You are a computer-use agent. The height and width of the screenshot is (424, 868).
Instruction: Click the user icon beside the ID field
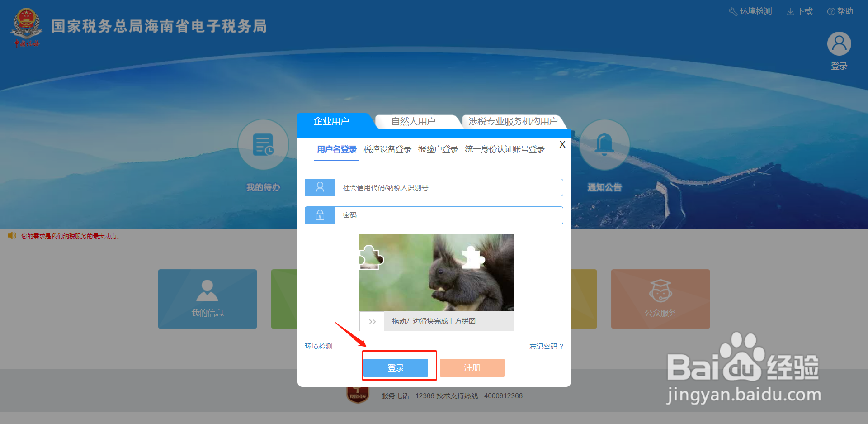point(320,187)
